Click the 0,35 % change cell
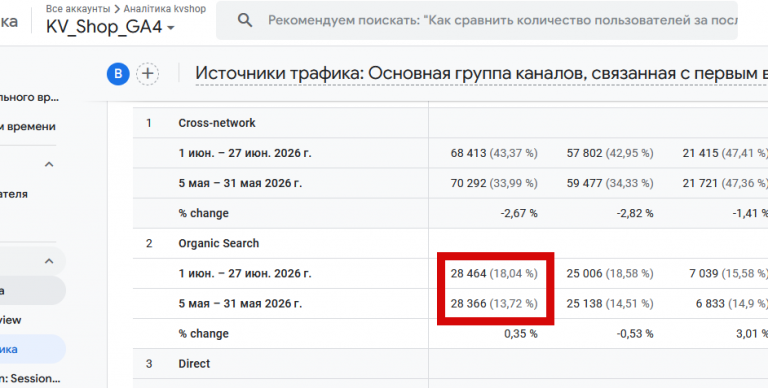Viewport: 768px width, 388px height. (x=521, y=334)
